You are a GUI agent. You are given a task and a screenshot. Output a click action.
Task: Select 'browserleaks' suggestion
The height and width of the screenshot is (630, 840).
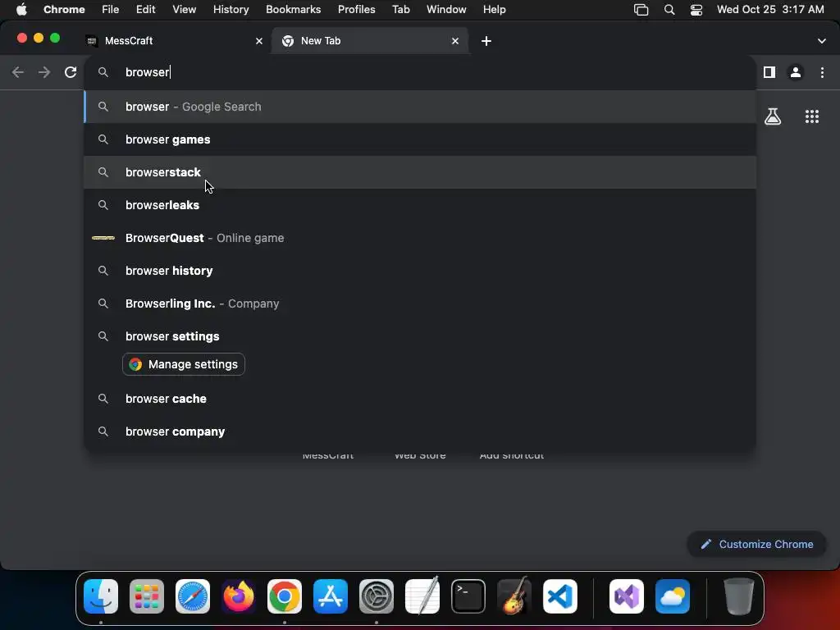point(419,205)
